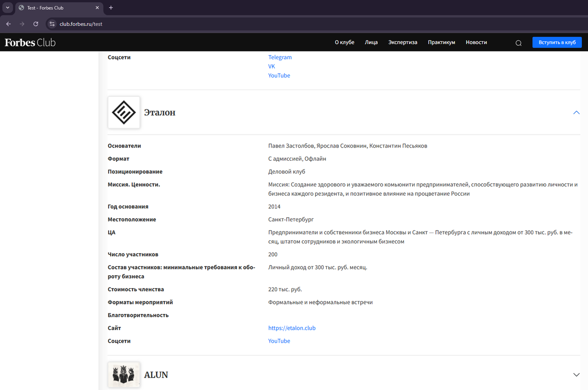This screenshot has width=588, height=390.
Task: Click the 2014 founding year value
Action: click(x=274, y=207)
